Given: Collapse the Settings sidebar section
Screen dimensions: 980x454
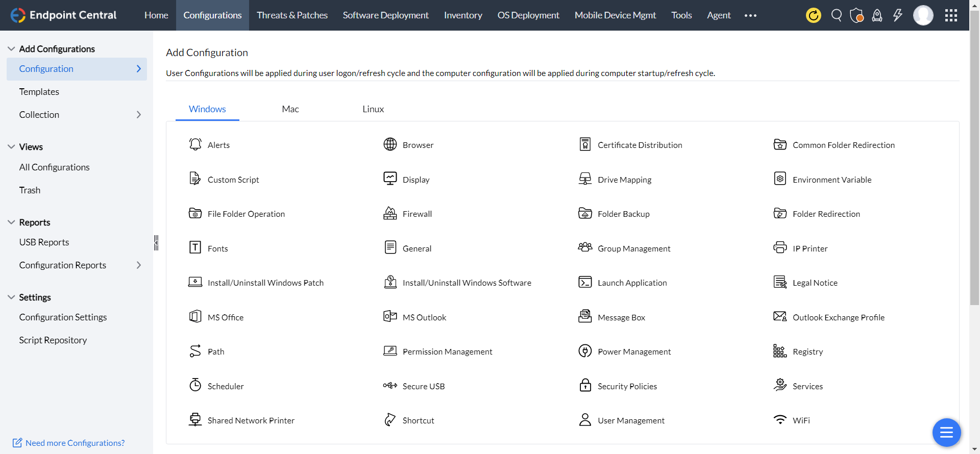Looking at the screenshot, I should pyautogui.click(x=11, y=297).
